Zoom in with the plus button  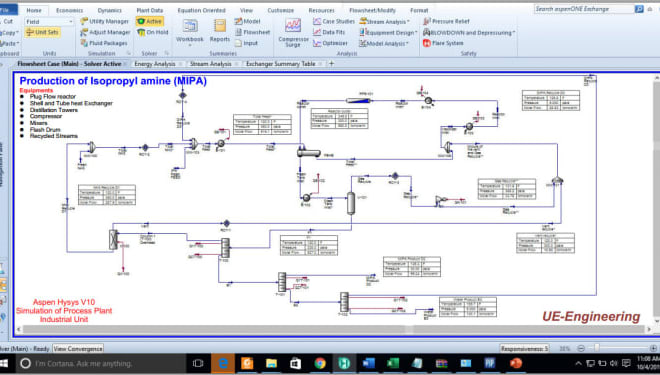653,348
